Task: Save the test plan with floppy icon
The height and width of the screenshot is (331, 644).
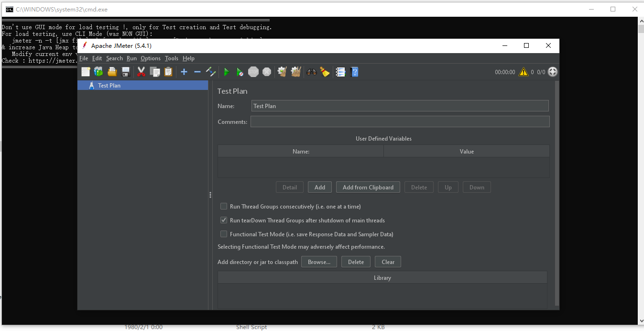Action: [x=126, y=72]
